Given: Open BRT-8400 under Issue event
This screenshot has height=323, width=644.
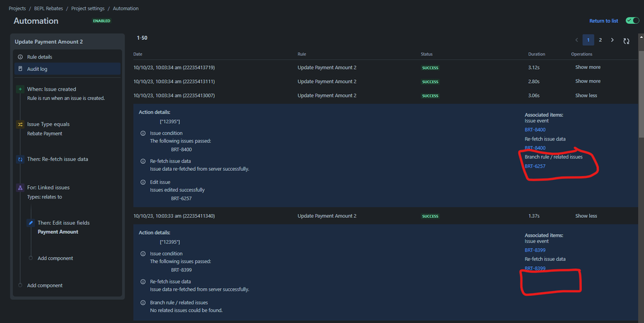Looking at the screenshot, I should pos(535,130).
